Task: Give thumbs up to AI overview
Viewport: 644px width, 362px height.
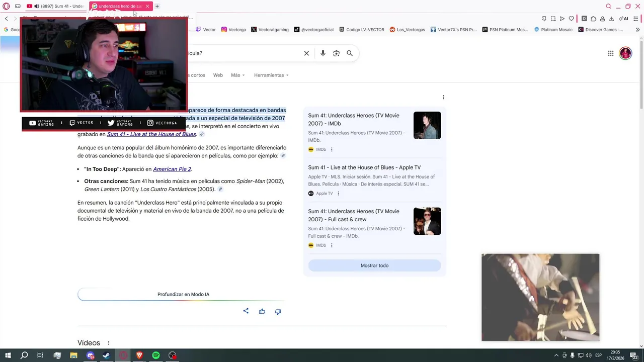Action: (262, 312)
